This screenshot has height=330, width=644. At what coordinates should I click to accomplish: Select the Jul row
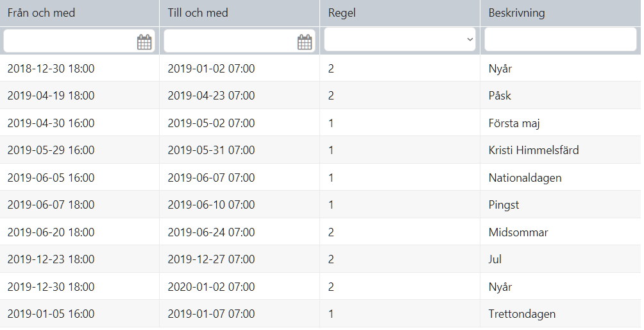click(320, 259)
